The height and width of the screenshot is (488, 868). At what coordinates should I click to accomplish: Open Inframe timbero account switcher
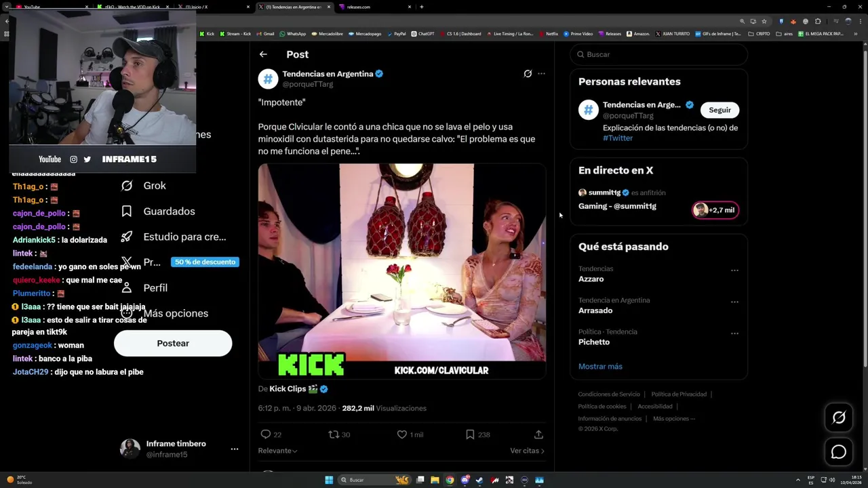tap(179, 449)
